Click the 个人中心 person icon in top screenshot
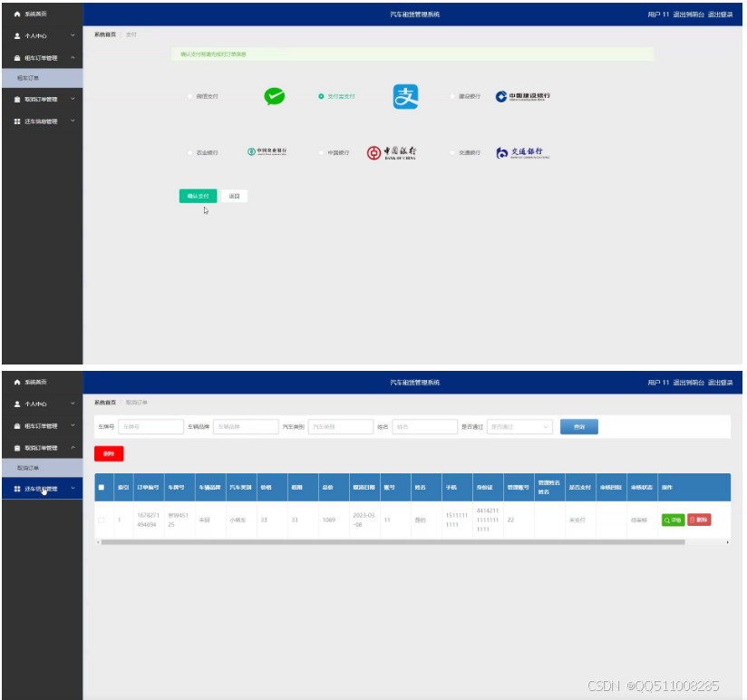Viewport: 747px width, 700px height. point(17,36)
